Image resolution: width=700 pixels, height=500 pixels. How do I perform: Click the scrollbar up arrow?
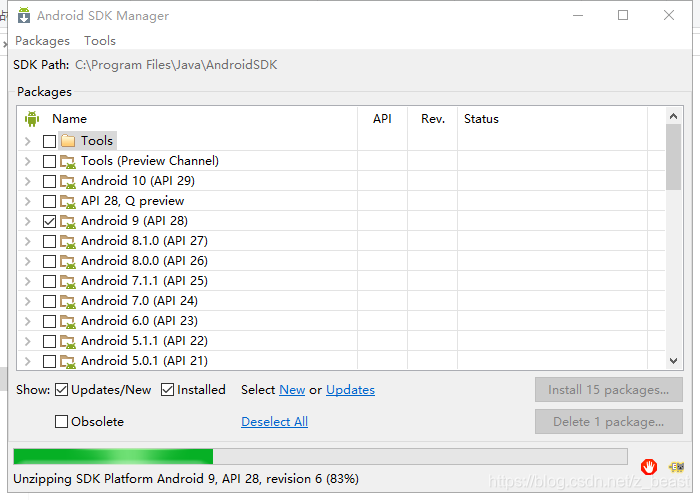point(673,116)
